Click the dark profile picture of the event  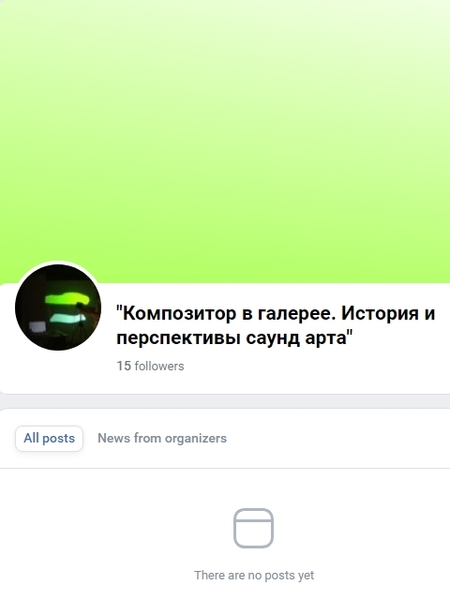[58, 307]
